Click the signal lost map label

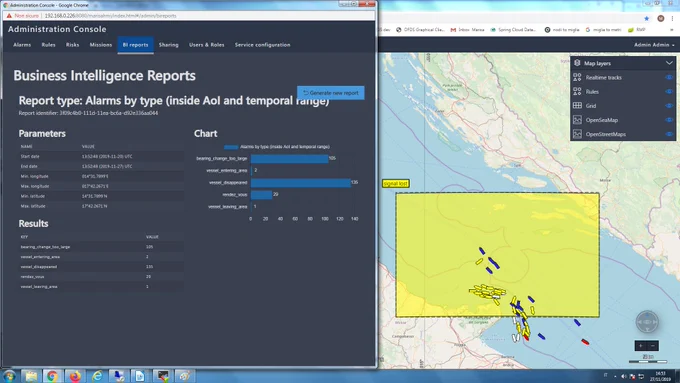click(x=396, y=183)
